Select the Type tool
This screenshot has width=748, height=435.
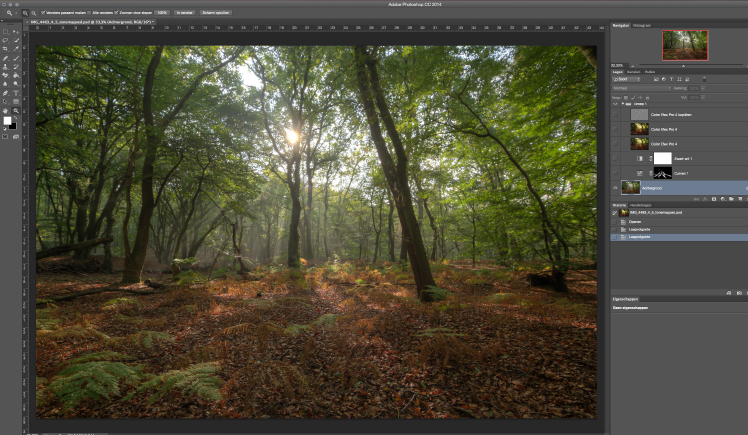(16, 93)
